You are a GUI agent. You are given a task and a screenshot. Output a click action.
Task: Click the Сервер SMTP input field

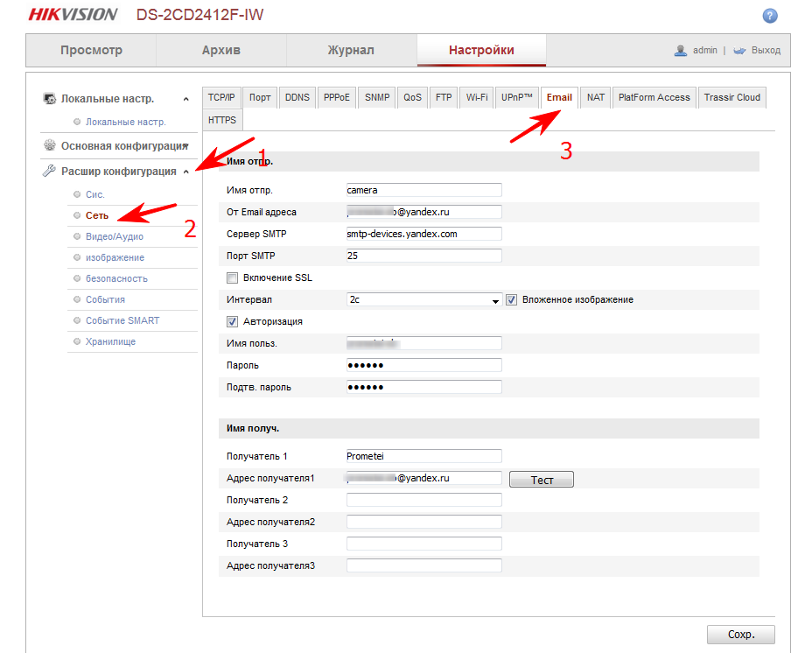coord(424,234)
